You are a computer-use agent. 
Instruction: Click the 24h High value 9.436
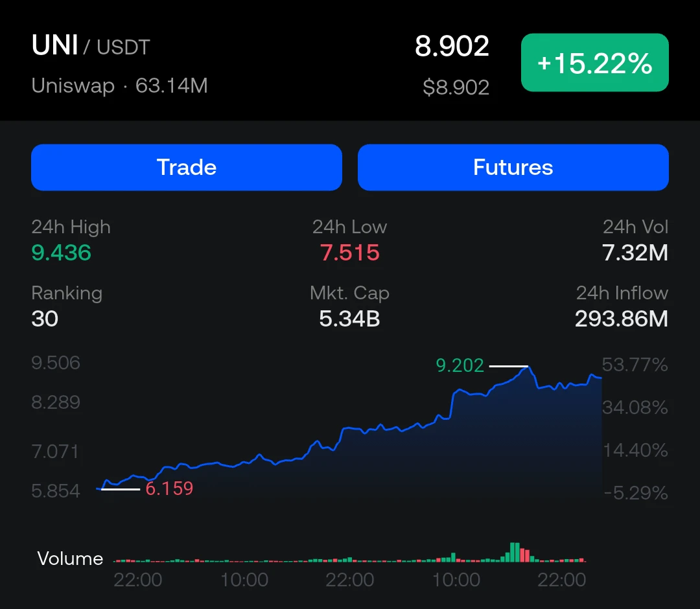click(x=61, y=253)
